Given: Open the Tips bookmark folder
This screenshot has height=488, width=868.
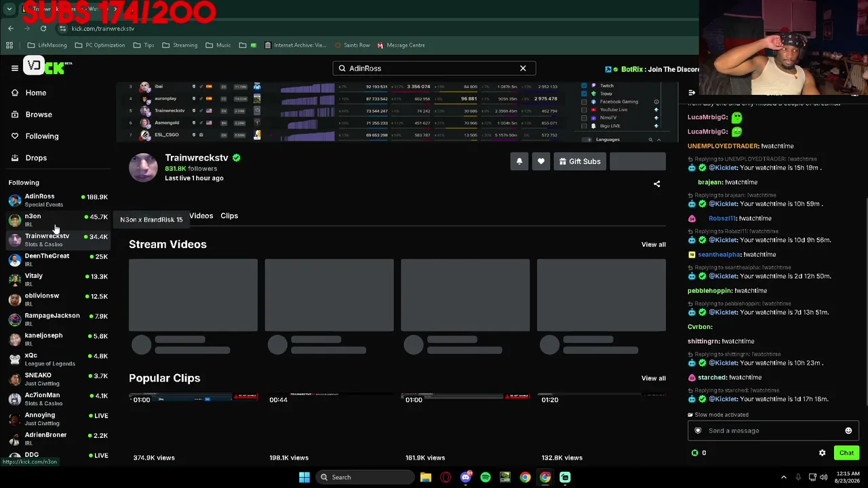Looking at the screenshot, I should point(144,45).
